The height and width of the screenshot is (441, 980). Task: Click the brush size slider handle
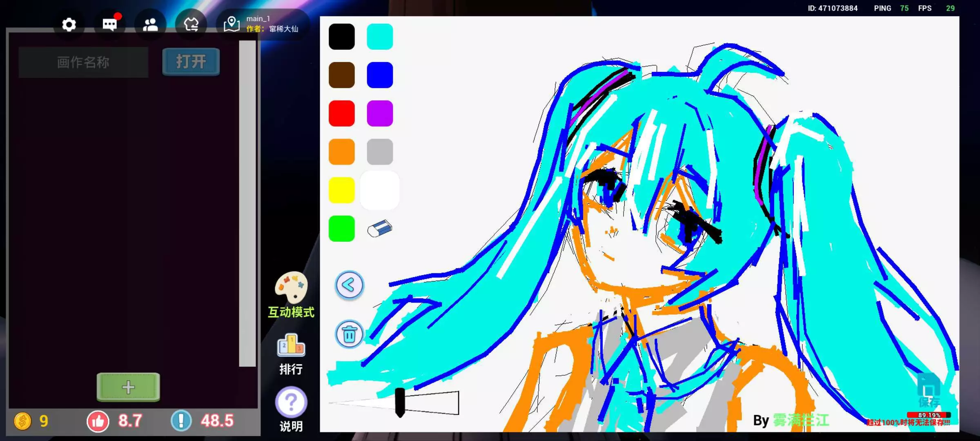400,402
